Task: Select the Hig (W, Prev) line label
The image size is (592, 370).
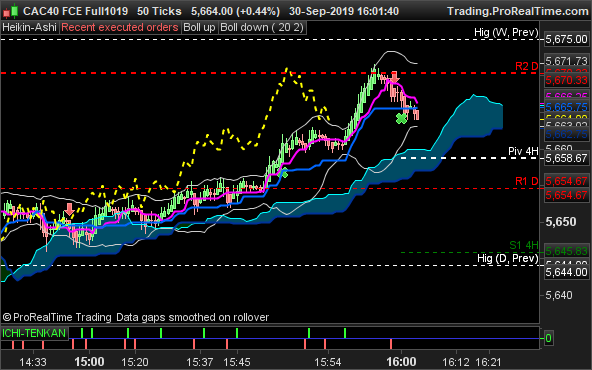Action: (506, 32)
